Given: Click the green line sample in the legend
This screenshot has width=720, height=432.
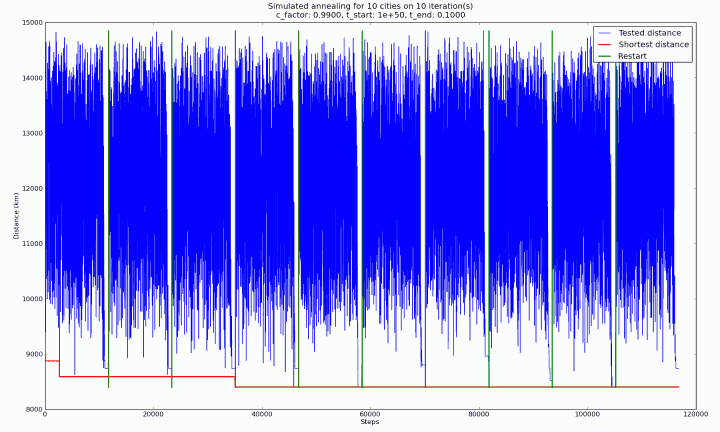Looking at the screenshot, I should tap(605, 56).
